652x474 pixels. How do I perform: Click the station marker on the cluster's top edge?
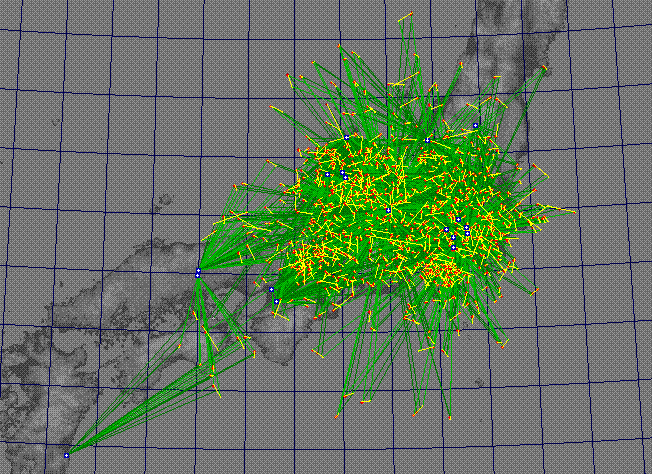click(x=346, y=137)
